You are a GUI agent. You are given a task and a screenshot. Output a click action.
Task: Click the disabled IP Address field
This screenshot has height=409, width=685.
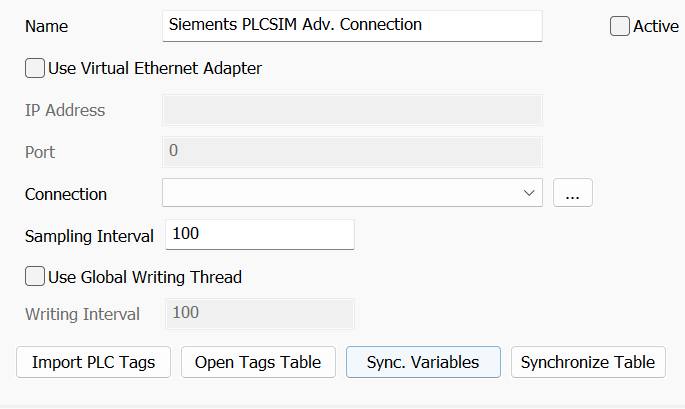tap(351, 110)
